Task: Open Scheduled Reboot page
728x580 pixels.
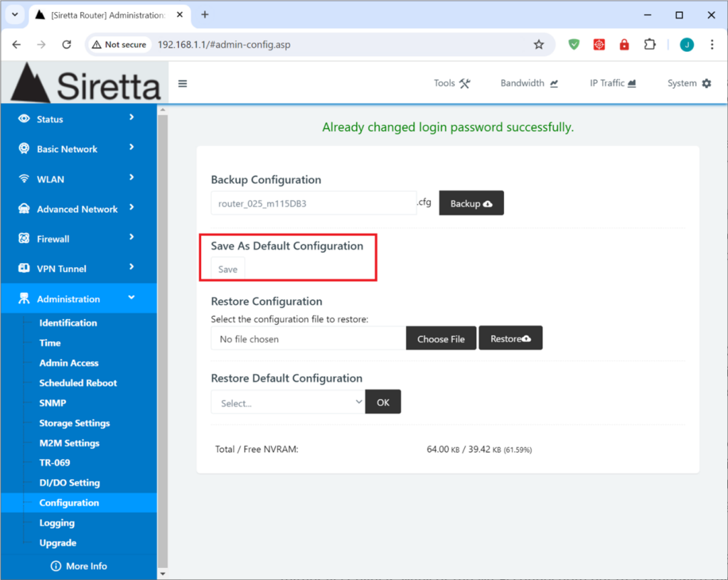Action: [78, 383]
